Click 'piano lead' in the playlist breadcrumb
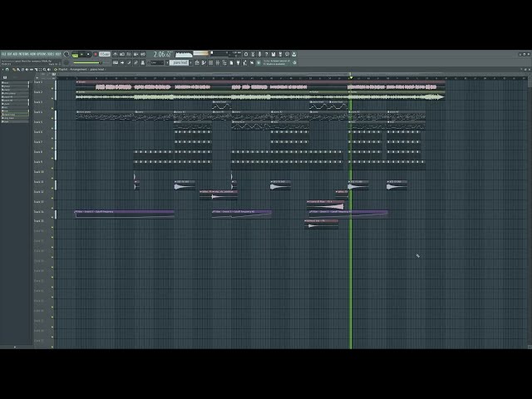This screenshot has height=399, width=532. (x=97, y=69)
